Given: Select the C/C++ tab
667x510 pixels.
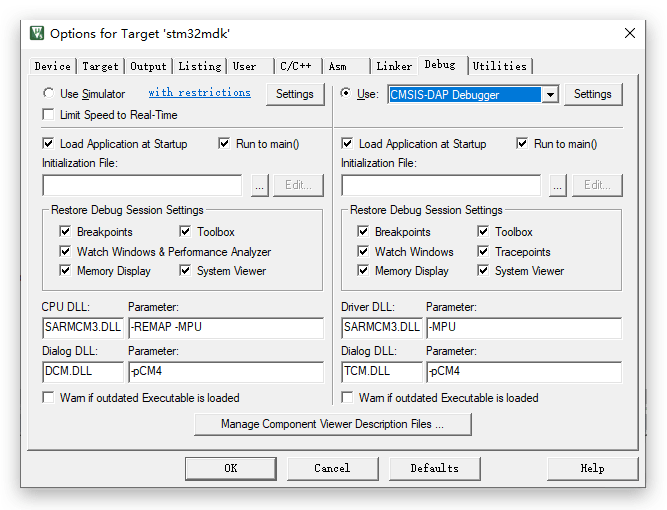Looking at the screenshot, I should (298, 66).
